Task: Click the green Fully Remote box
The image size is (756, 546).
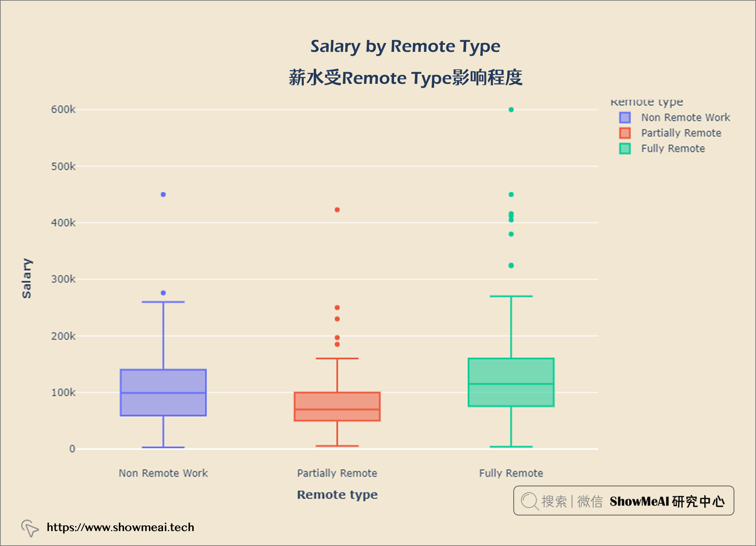Action: point(511,382)
